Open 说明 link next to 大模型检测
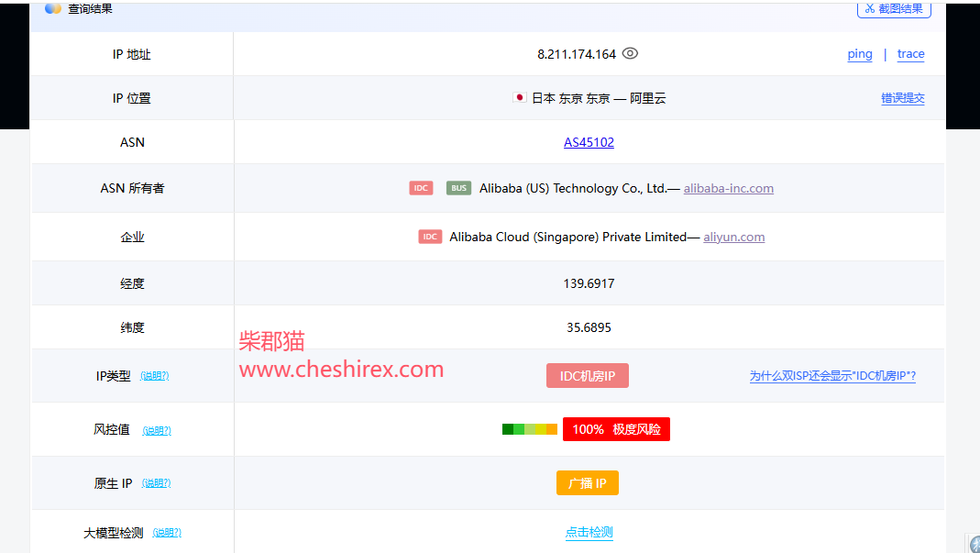 click(x=167, y=532)
